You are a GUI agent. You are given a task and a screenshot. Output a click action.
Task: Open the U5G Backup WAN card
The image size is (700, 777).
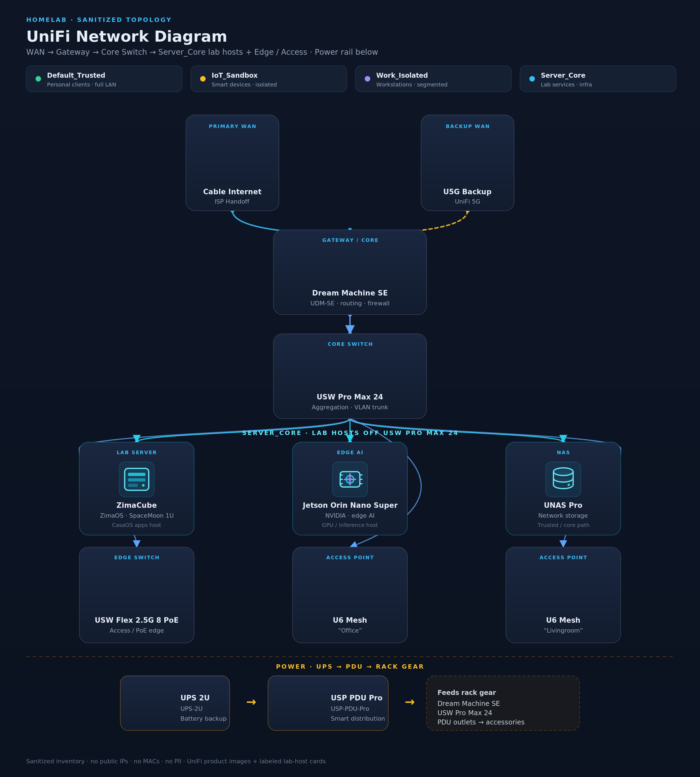tap(467, 163)
